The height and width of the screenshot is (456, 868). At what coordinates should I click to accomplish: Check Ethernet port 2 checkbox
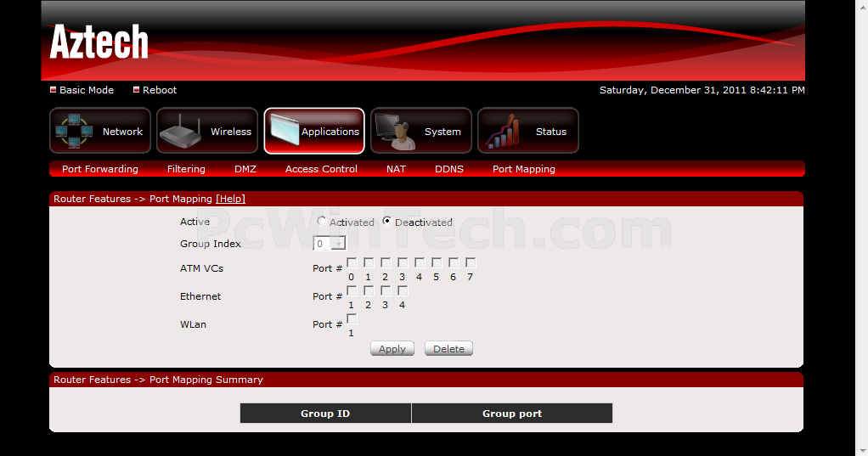369,290
